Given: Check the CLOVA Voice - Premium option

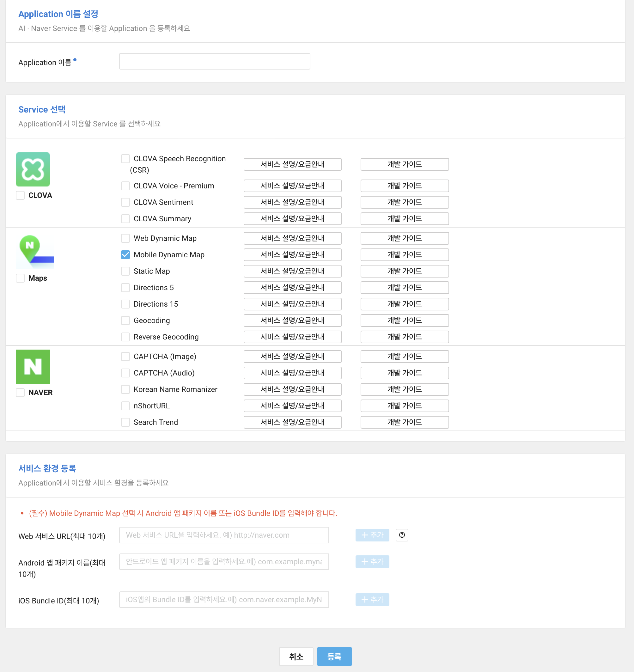Looking at the screenshot, I should point(125,186).
